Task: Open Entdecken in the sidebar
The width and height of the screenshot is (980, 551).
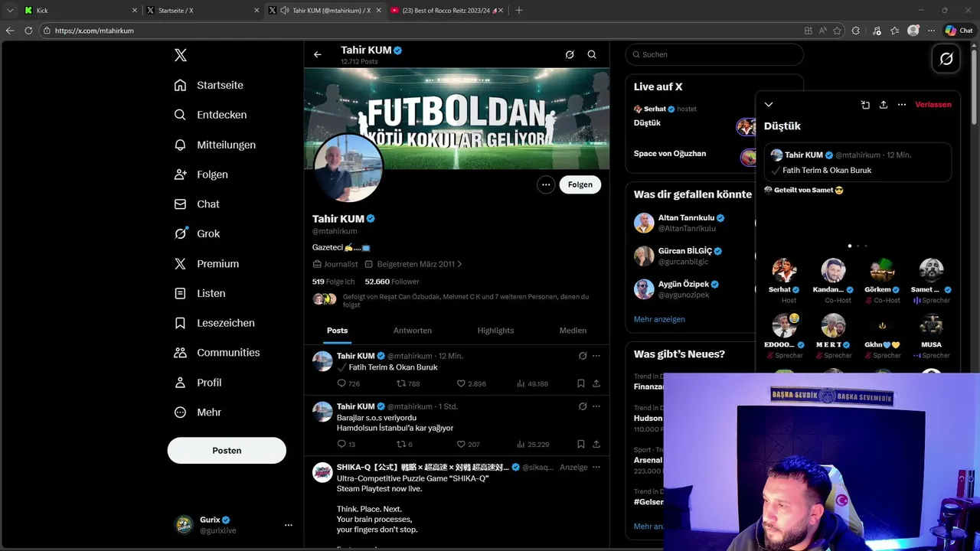Action: 211,115
